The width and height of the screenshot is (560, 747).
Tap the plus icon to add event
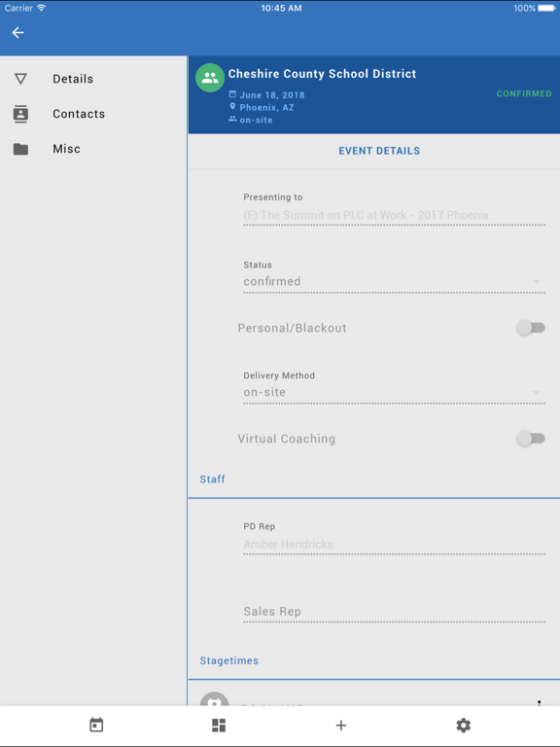(x=341, y=725)
